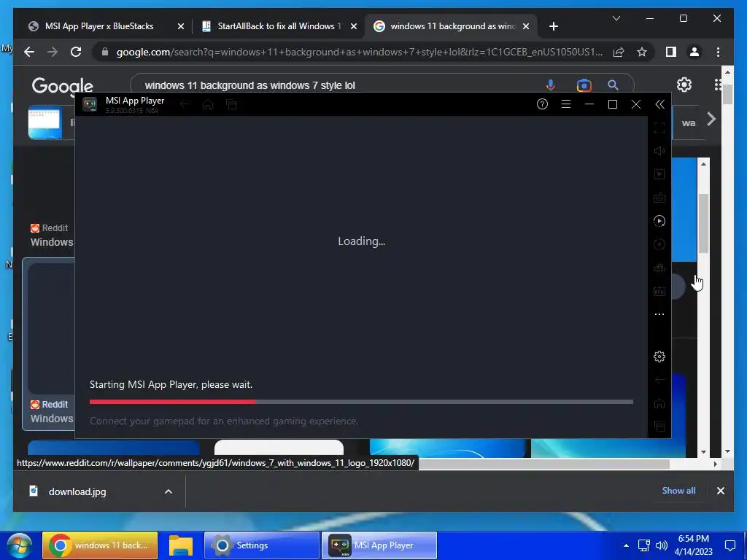This screenshot has width=747, height=560.
Task: Click the MSI App Player title bar logo
Action: 90,104
